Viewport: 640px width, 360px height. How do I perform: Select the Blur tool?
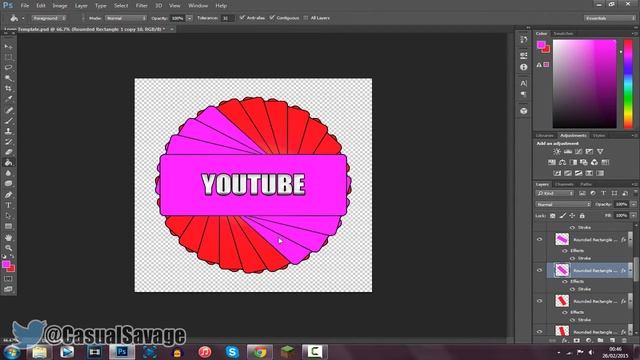8,173
